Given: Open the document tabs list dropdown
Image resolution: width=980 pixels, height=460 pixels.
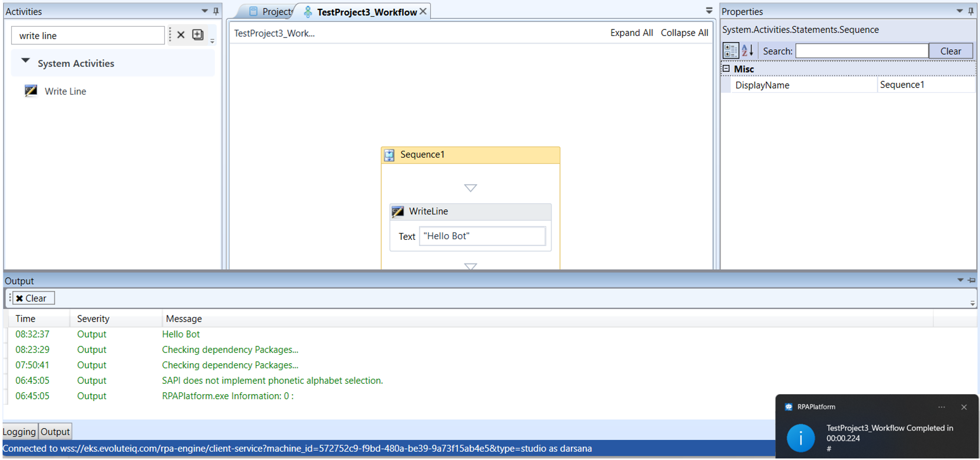Looking at the screenshot, I should (709, 11).
